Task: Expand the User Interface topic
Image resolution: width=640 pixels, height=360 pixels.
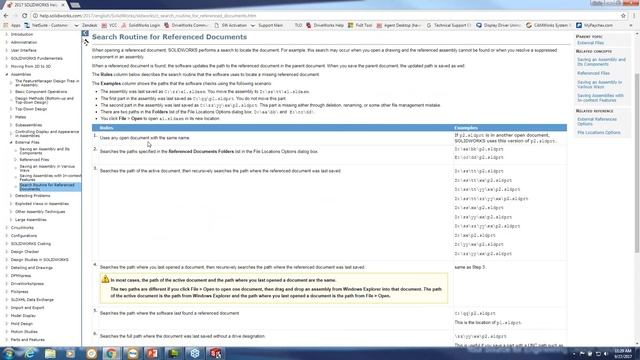Action: pos(7,50)
